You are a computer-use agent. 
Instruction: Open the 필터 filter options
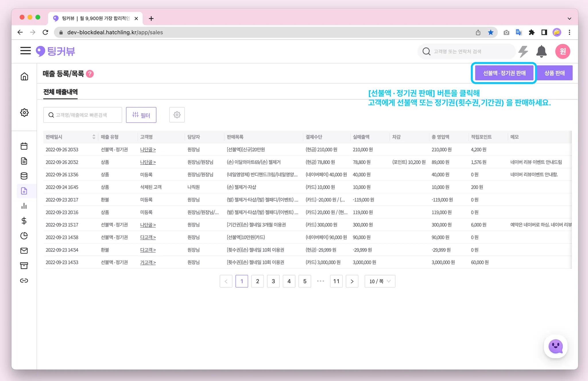pos(141,115)
